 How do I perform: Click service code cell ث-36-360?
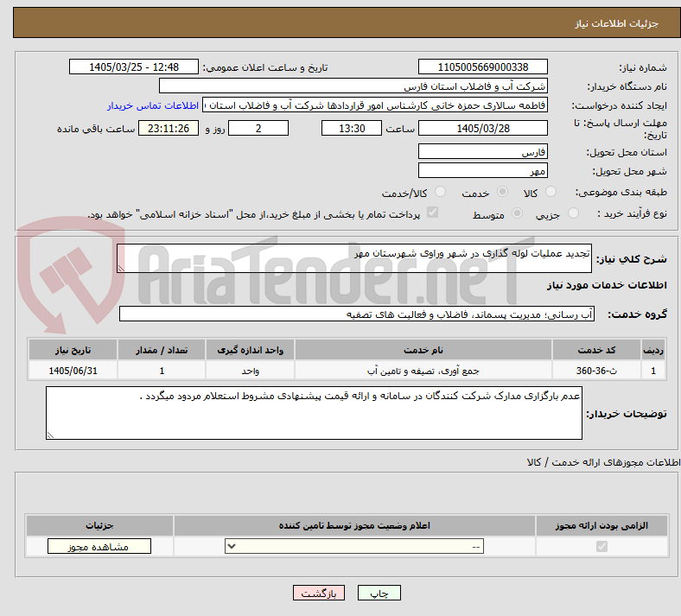pyautogui.click(x=597, y=371)
